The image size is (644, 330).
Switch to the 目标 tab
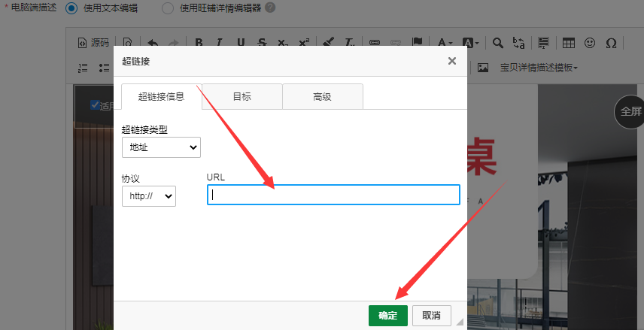[x=241, y=96]
